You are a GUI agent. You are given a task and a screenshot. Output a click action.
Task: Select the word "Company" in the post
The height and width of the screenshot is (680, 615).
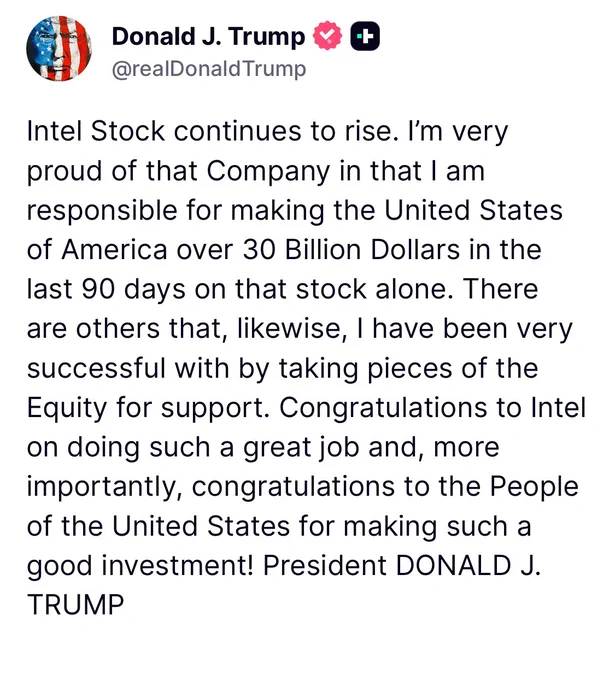click(268, 171)
